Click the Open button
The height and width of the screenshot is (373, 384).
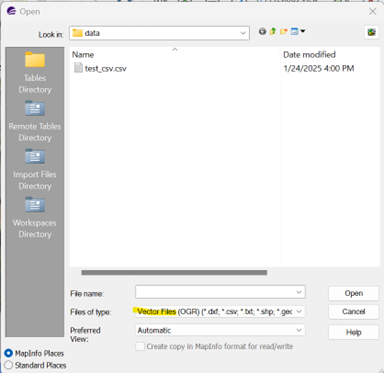[x=353, y=293]
